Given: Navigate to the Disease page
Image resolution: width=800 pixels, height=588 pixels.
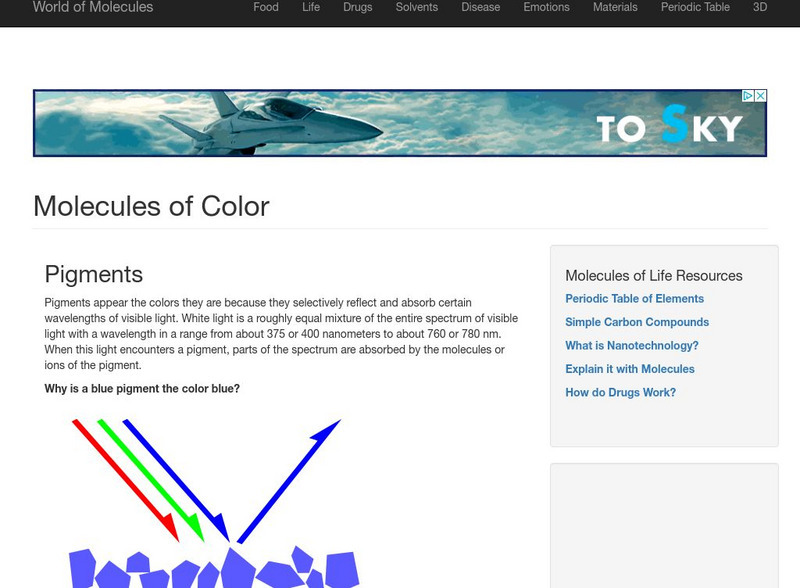Looking at the screenshot, I should pos(481,8).
